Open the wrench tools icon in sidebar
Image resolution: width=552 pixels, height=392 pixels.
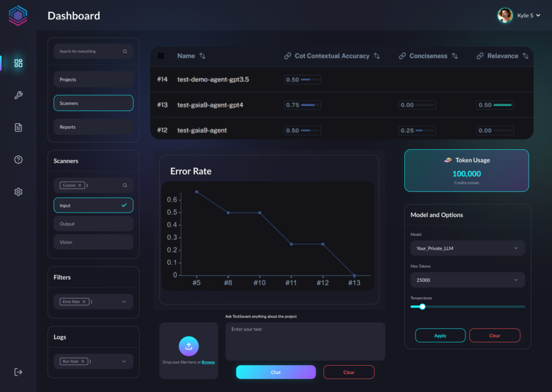18,95
